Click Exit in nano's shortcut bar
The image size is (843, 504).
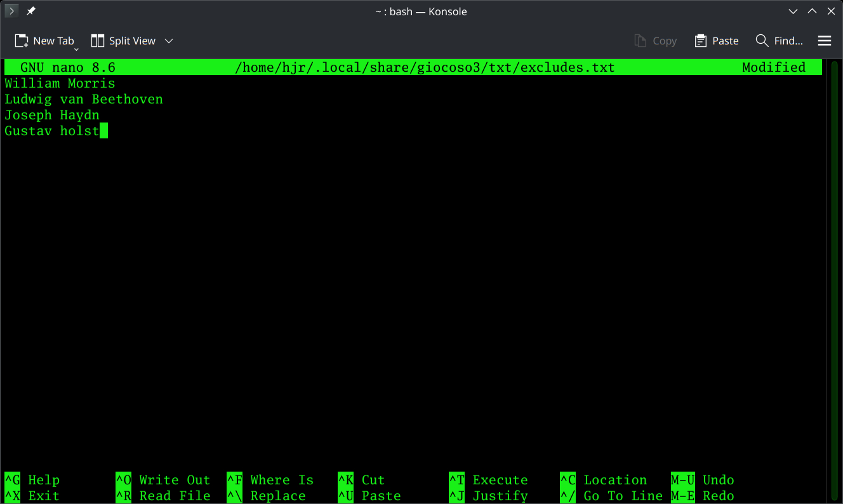tap(43, 496)
